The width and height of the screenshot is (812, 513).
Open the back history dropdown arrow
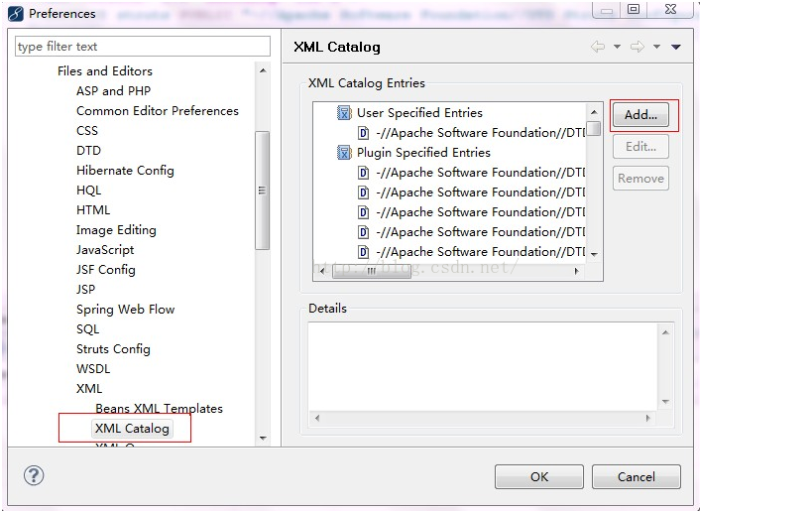point(617,47)
